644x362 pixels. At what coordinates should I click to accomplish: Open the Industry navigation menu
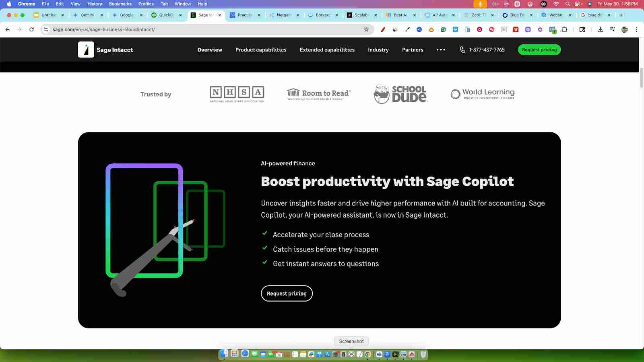(378, 50)
